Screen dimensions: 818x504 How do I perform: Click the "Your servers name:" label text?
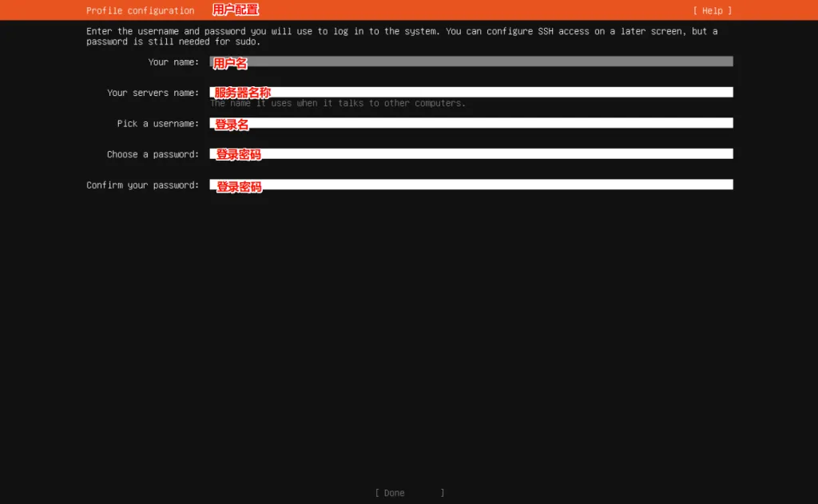click(x=153, y=93)
